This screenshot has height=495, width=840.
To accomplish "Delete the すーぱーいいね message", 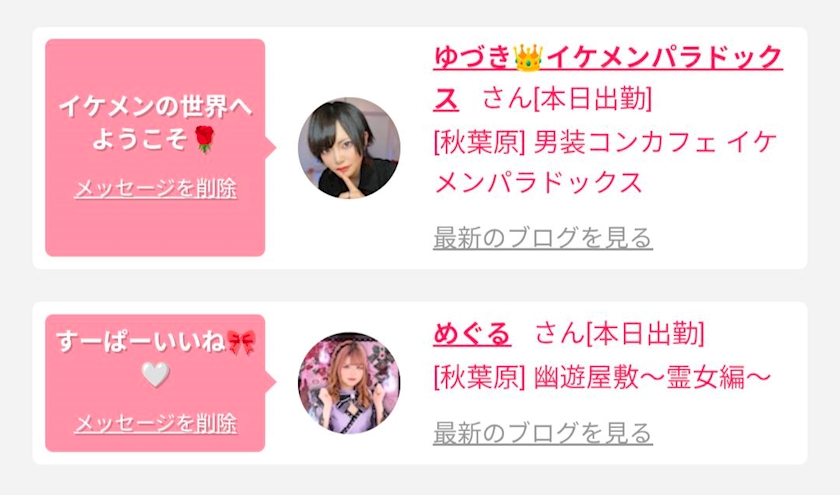I will pos(155,423).
